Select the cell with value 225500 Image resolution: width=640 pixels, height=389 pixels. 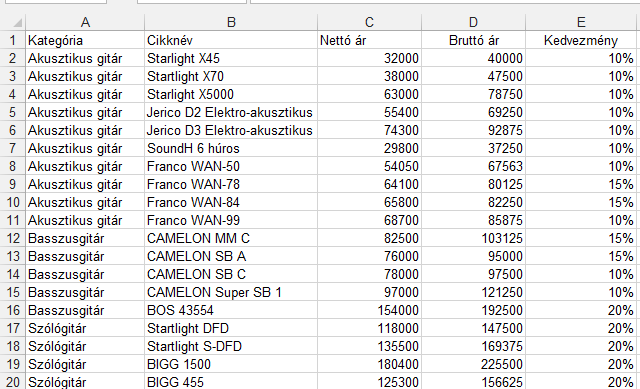[473, 364]
